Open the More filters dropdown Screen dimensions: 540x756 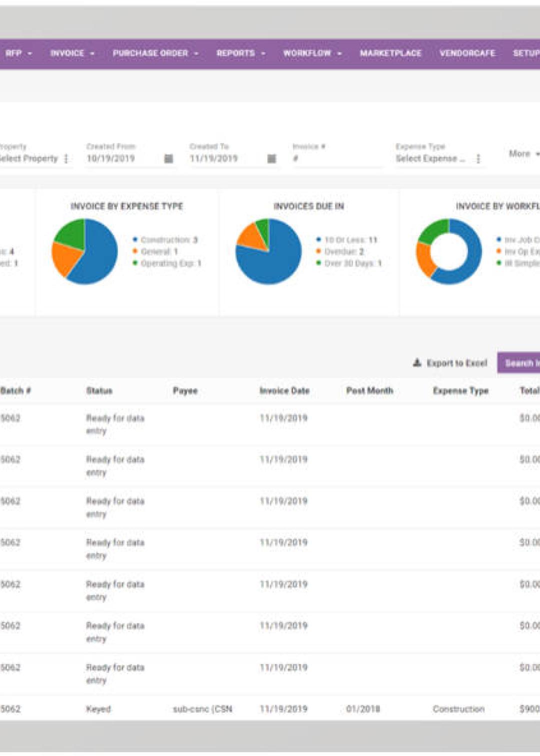[x=522, y=154]
